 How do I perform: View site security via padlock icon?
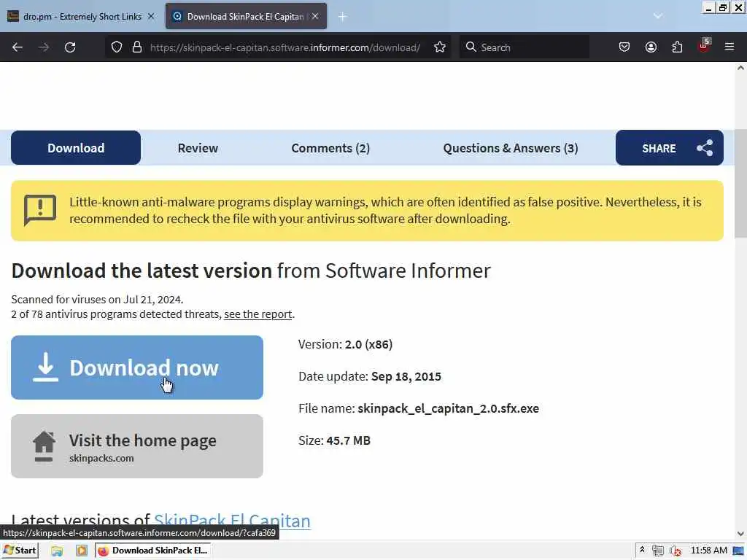[x=137, y=47]
